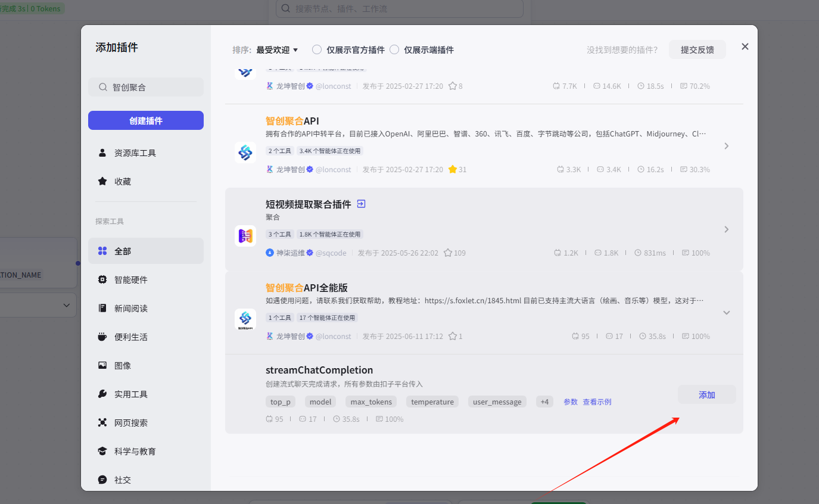Click the person icon beside 资源库工具
Image resolution: width=819 pixels, height=504 pixels.
click(x=102, y=153)
